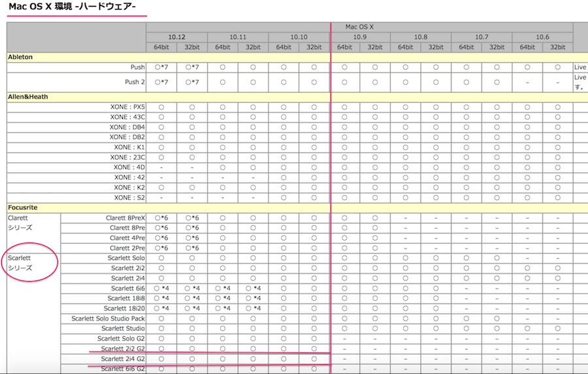588x374 pixels.
Task: Click the ○*6 cell for Clarett 2Pre, 10.12 32bit
Action: tap(192, 248)
